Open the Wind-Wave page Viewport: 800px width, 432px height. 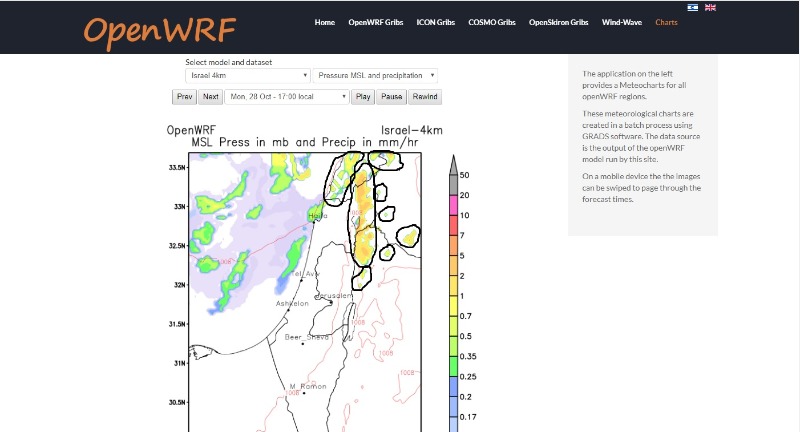tap(621, 22)
